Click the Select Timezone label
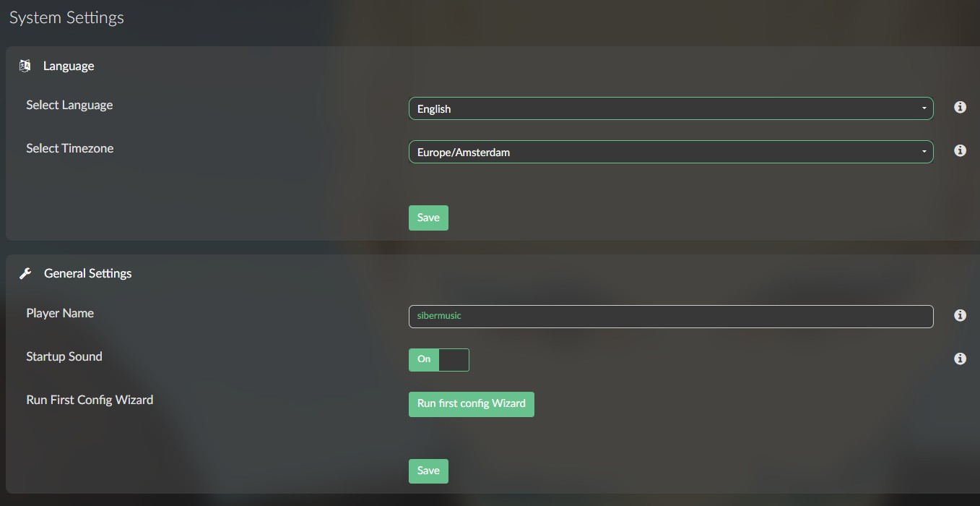This screenshot has height=506, width=980. pyautogui.click(x=69, y=148)
